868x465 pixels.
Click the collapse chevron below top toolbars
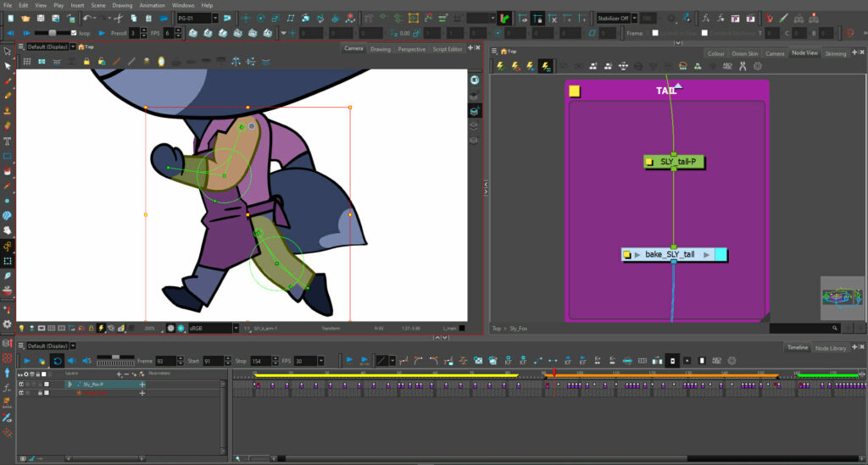[x=678, y=42]
